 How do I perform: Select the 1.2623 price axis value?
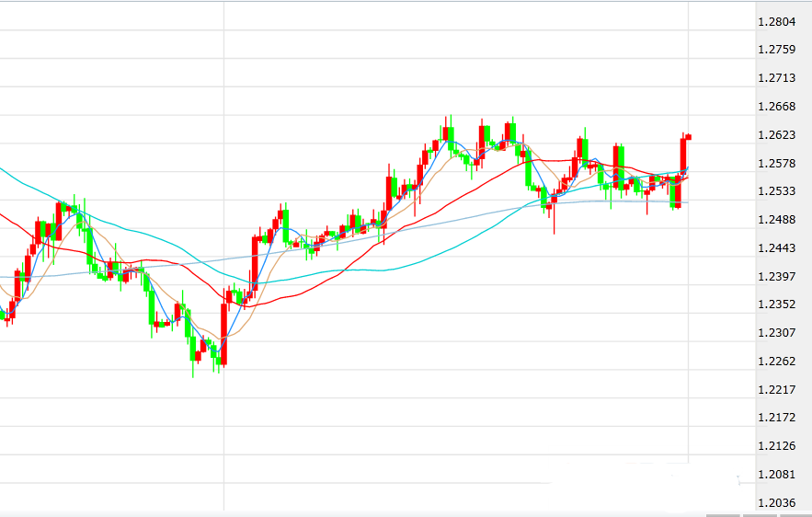click(x=776, y=135)
